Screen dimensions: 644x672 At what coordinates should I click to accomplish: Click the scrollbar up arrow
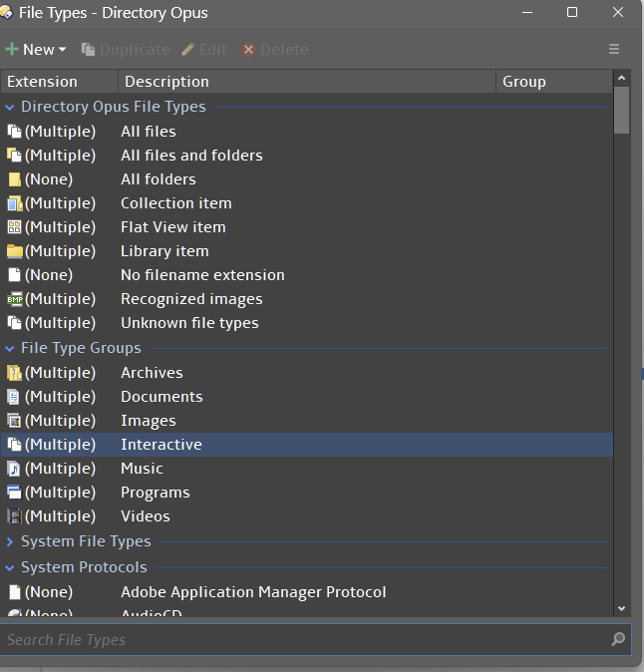pyautogui.click(x=622, y=78)
